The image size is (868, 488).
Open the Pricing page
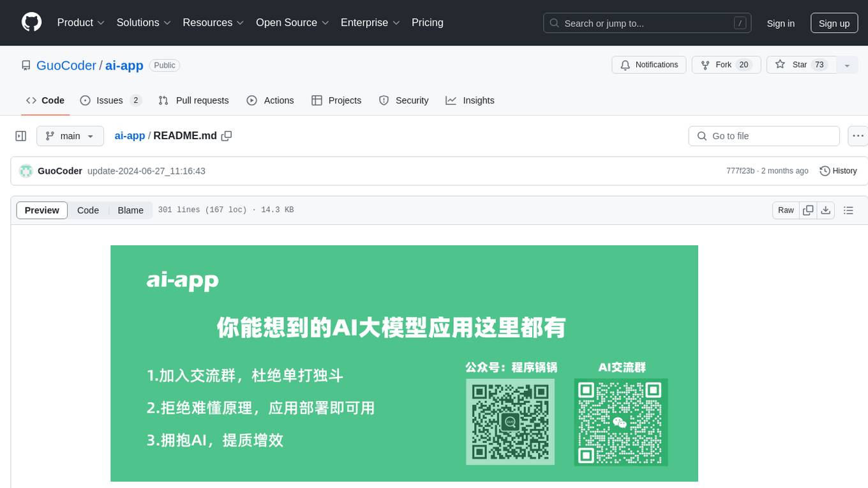(x=428, y=22)
